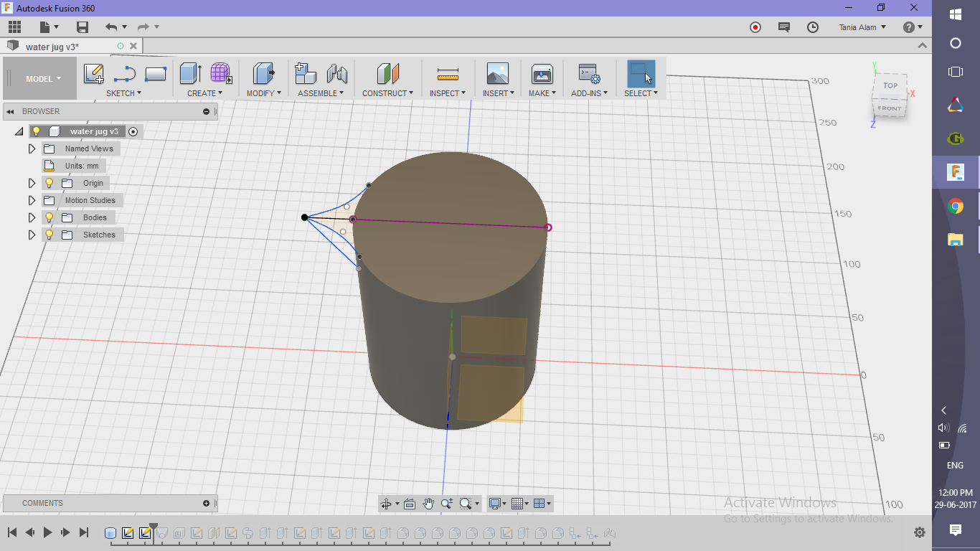Collapse the BROWSER panel minus button
The image size is (980, 551).
pyautogui.click(x=206, y=111)
